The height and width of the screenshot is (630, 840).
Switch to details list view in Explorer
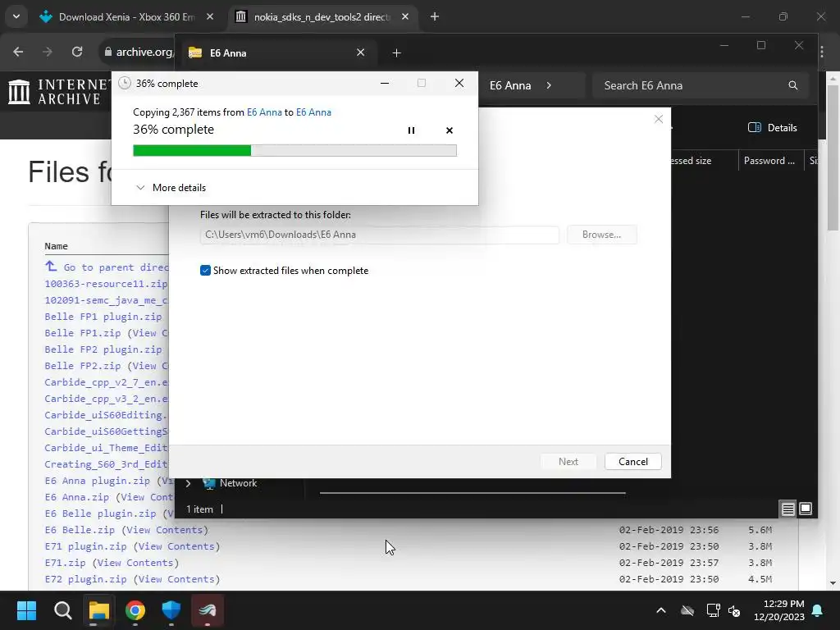pos(787,509)
